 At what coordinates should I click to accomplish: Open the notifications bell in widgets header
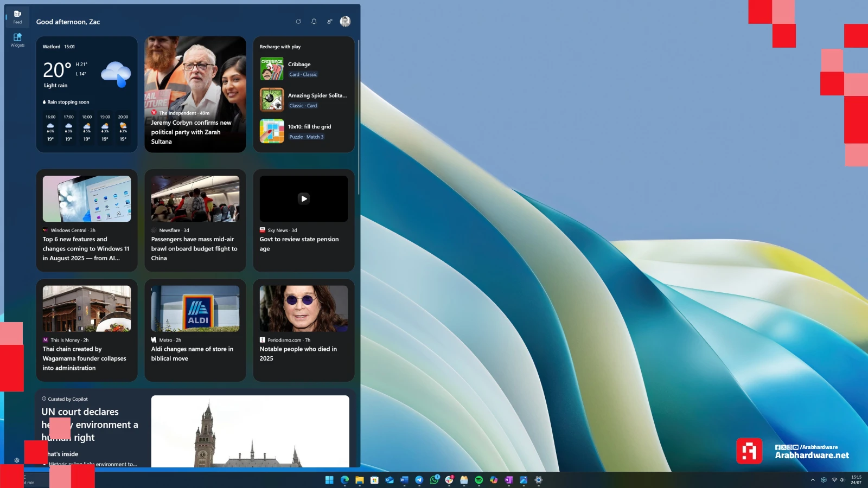click(x=314, y=22)
